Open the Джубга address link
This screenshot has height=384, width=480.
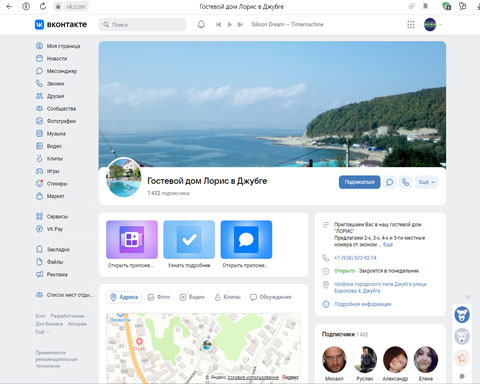380,287
